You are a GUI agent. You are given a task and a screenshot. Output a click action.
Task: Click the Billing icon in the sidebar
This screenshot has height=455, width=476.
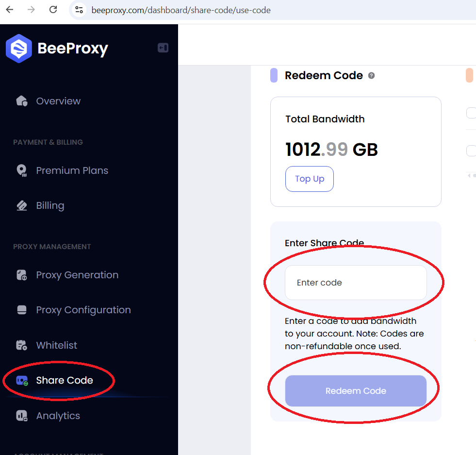coord(21,205)
